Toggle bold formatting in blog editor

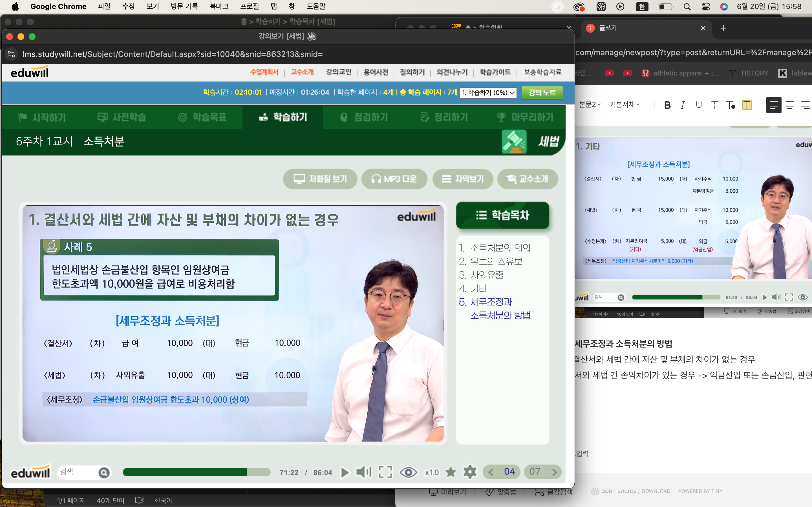pyautogui.click(x=667, y=105)
